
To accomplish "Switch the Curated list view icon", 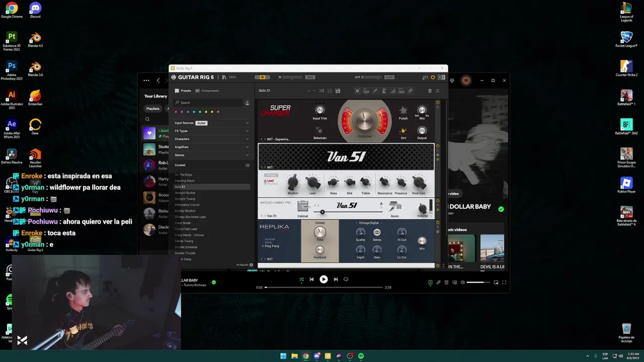I will click(247, 165).
